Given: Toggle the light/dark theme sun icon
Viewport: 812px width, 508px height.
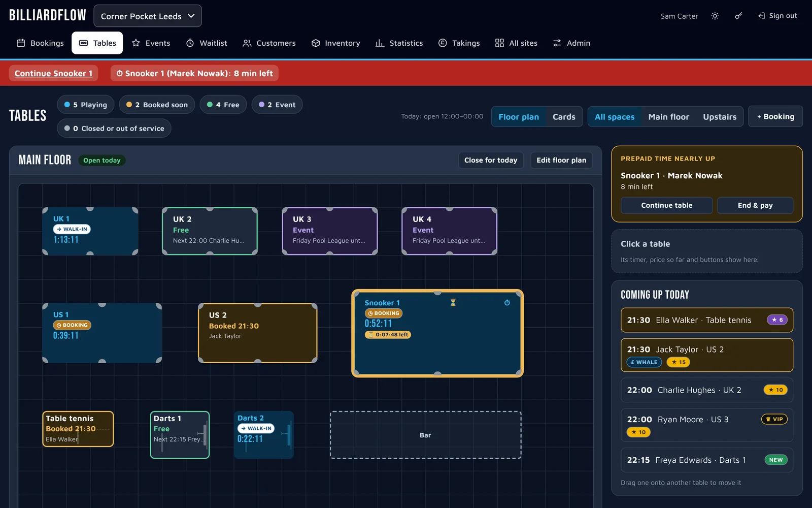Looking at the screenshot, I should coord(715,16).
